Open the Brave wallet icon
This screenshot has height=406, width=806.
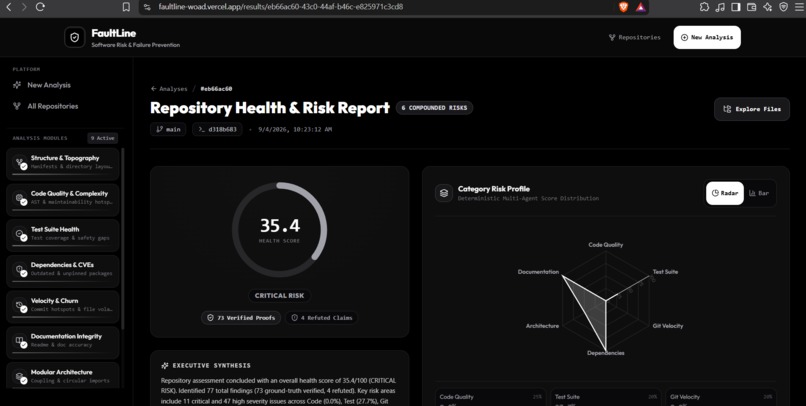tap(752, 7)
